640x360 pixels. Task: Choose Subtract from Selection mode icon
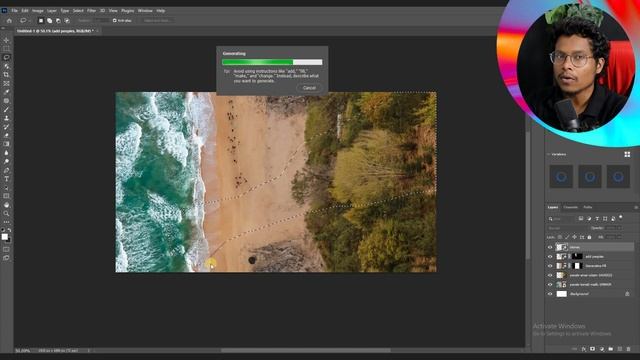[x=58, y=21]
